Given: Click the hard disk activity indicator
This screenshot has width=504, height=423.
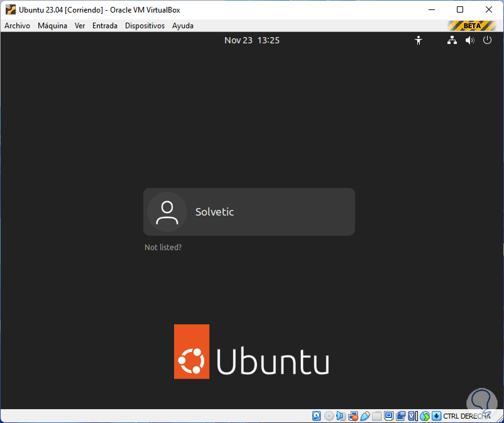Looking at the screenshot, I should point(317,416).
